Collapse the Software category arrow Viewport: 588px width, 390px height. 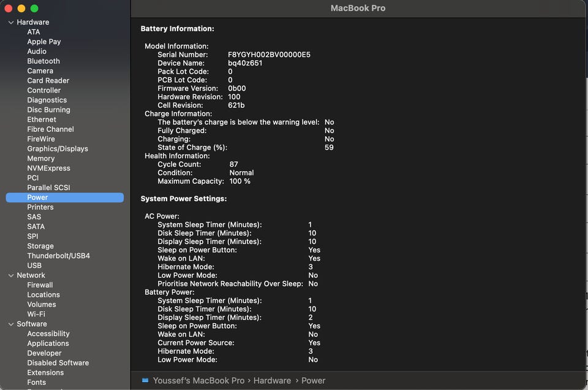(x=10, y=324)
